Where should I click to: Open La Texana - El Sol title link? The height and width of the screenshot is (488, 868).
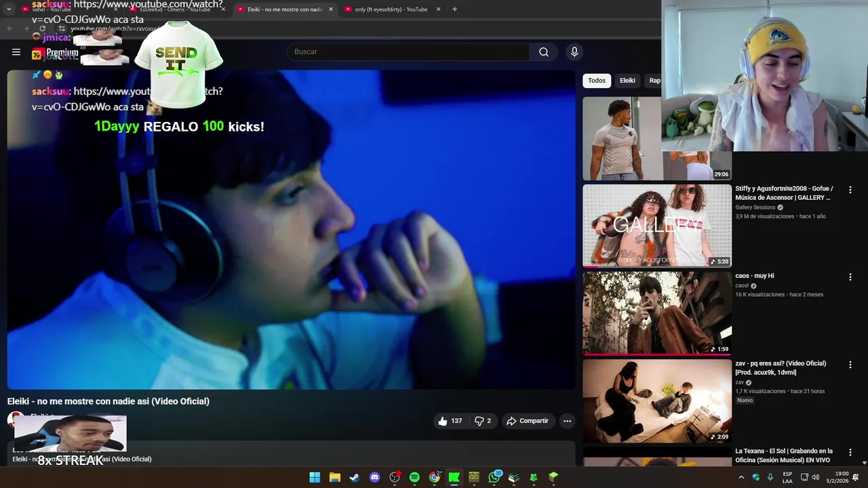784,455
